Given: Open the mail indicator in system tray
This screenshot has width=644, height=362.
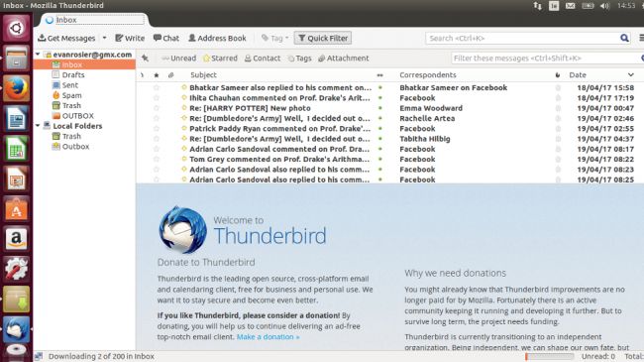Looking at the screenshot, I should click(570, 6).
